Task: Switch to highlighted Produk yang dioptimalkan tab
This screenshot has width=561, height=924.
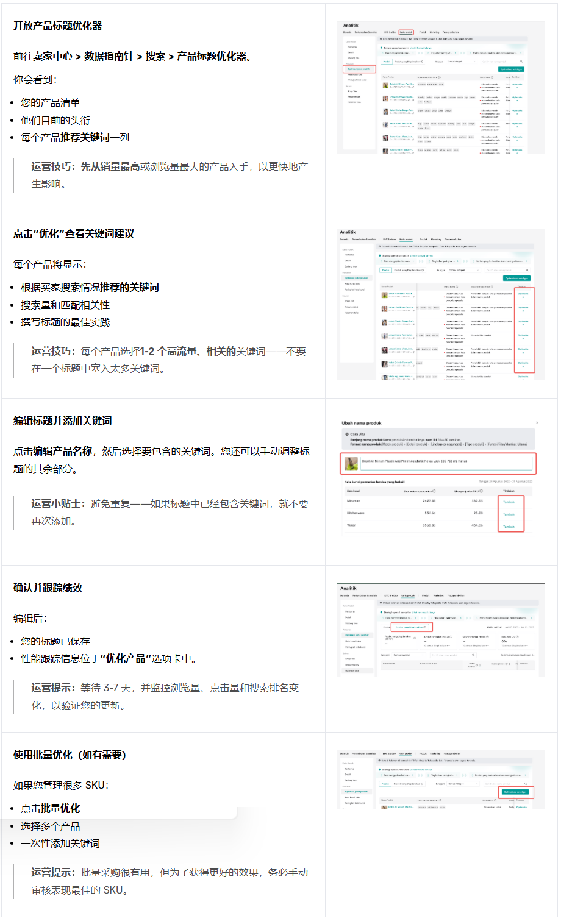Action: 409,627
